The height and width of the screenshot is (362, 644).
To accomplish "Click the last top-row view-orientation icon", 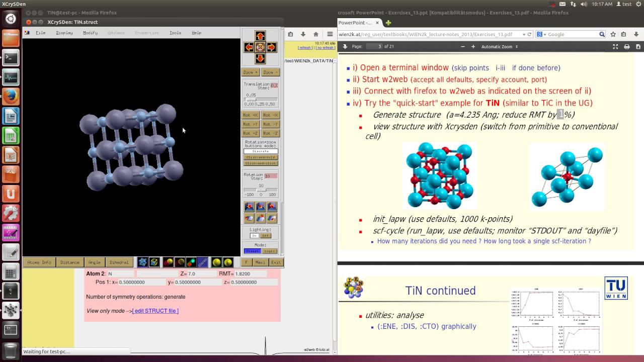I will [272, 207].
